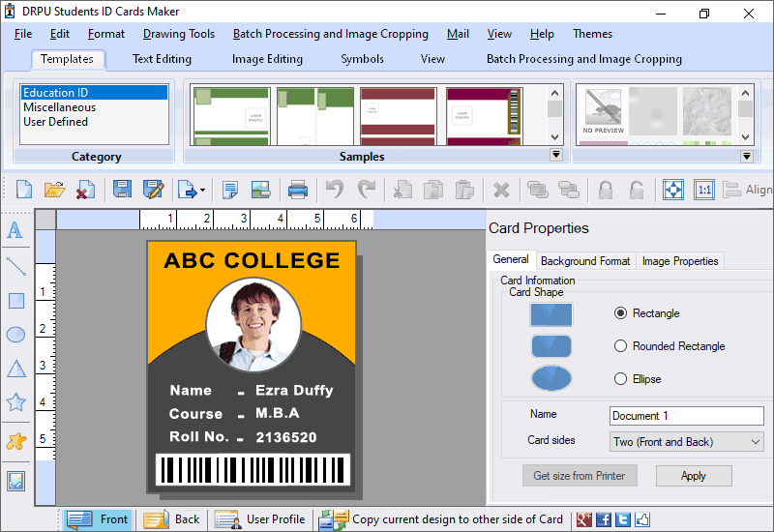Click the Open folder toolbar icon
The width and height of the screenshot is (774, 532).
click(54, 190)
